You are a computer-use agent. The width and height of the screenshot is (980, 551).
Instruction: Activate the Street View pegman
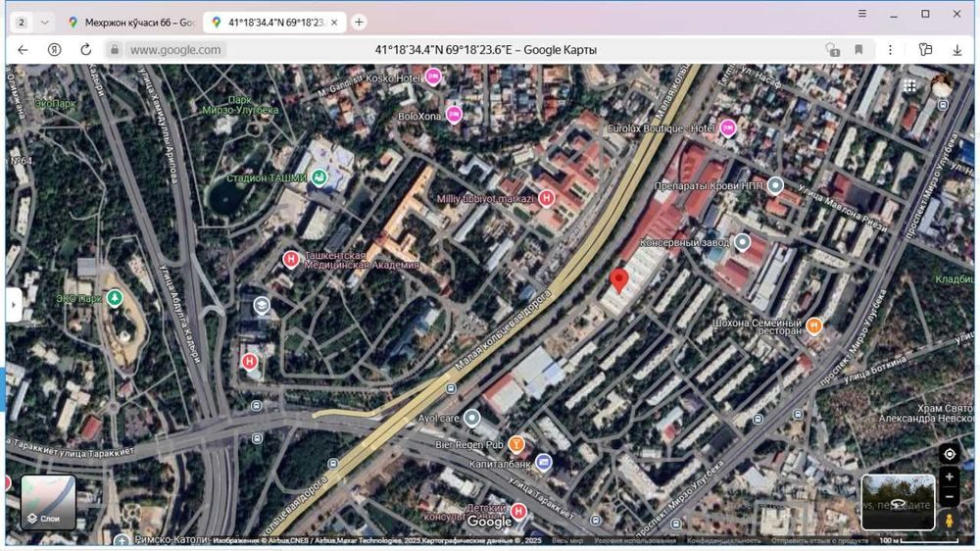click(950, 521)
